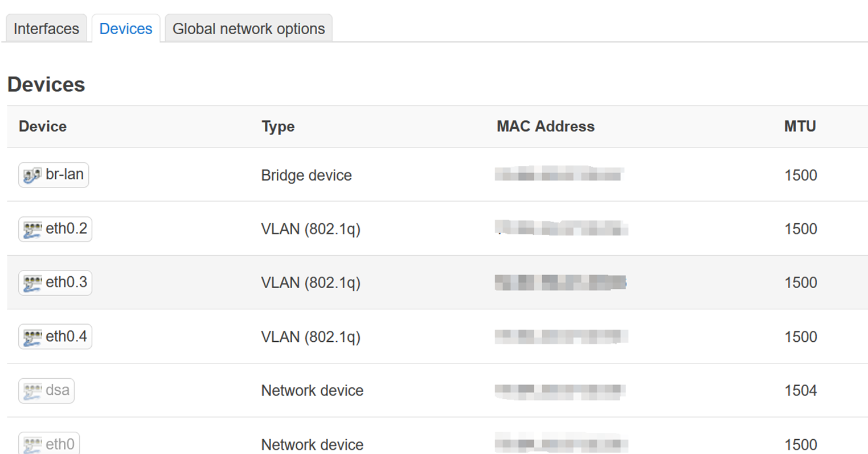The image size is (868, 454).
Task: Click the eth0.2 device name label
Action: pos(67,228)
